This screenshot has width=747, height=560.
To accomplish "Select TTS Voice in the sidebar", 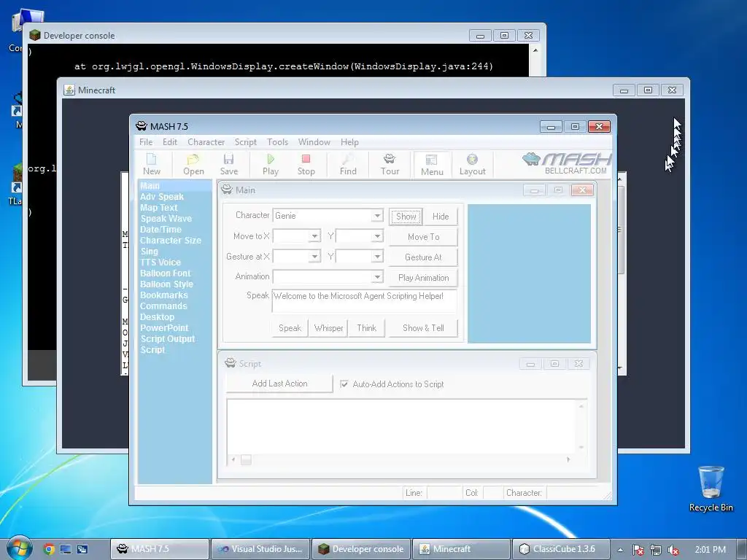I will (160, 262).
